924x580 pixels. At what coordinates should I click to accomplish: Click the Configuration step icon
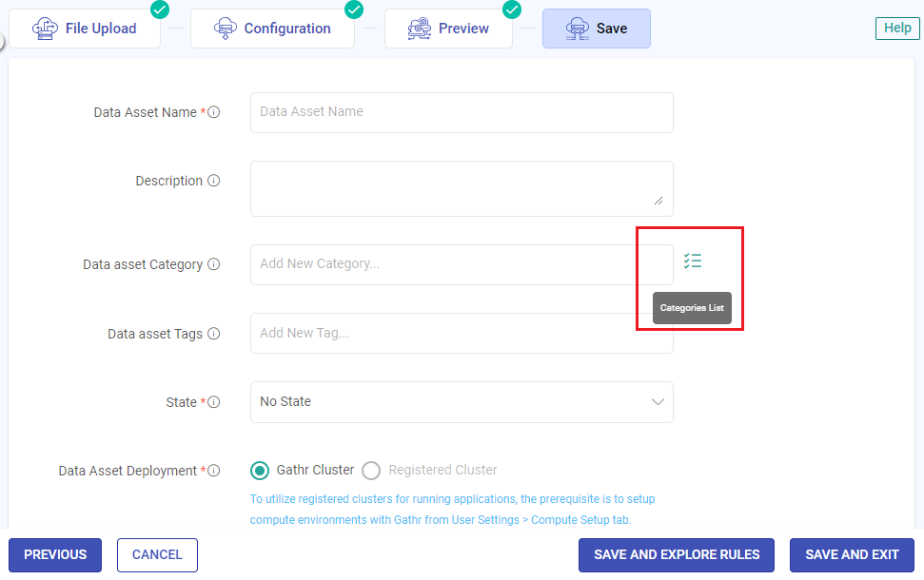click(225, 28)
